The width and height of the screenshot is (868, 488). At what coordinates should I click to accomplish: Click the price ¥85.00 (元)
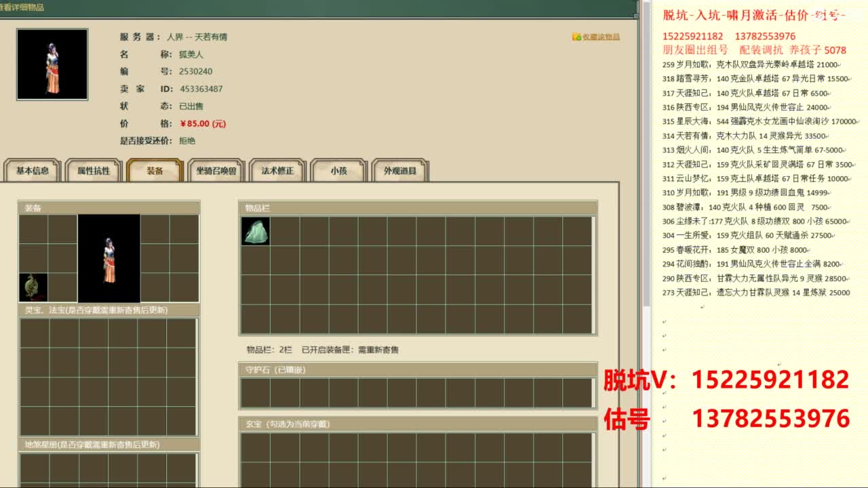tap(203, 124)
